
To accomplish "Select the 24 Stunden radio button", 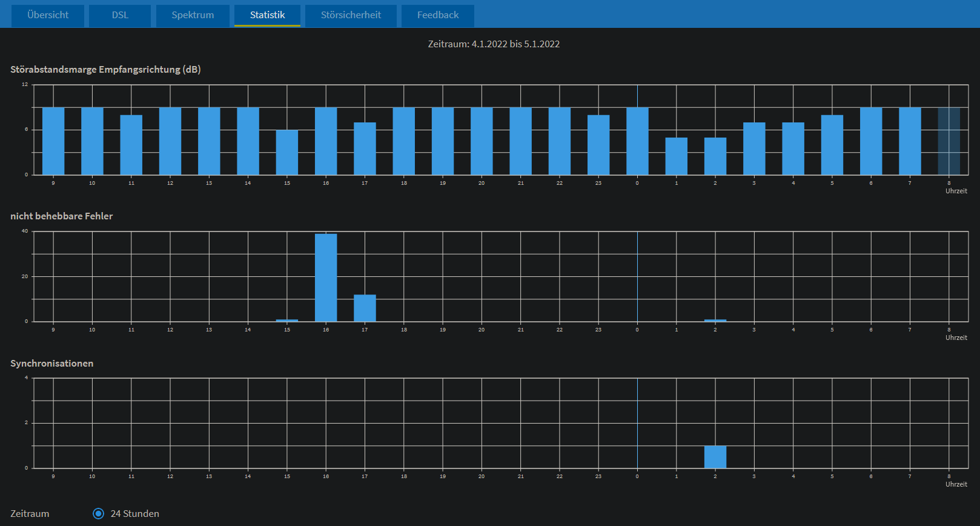I will coord(99,513).
